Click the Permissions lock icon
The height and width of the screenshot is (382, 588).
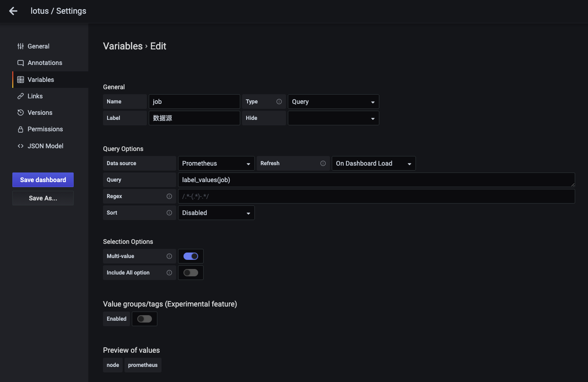[x=20, y=129]
